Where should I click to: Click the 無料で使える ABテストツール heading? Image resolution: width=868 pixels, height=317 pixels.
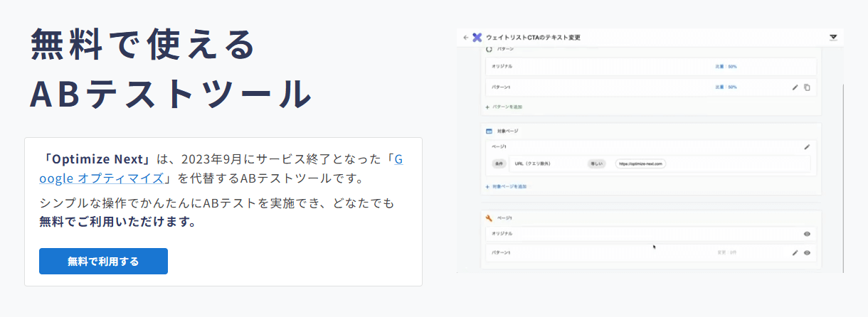171,69
